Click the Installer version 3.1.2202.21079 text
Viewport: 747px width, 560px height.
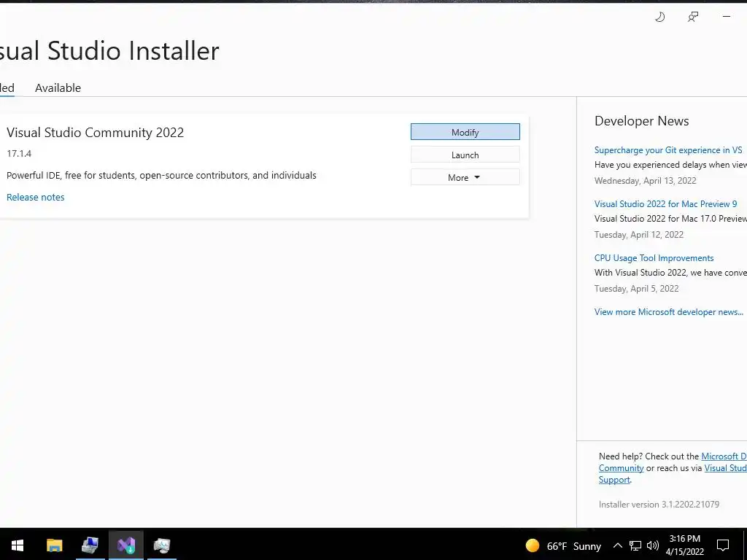coord(659,505)
